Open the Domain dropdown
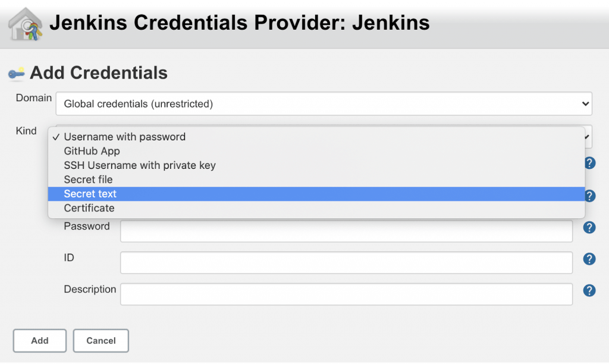The image size is (609, 364). [324, 104]
